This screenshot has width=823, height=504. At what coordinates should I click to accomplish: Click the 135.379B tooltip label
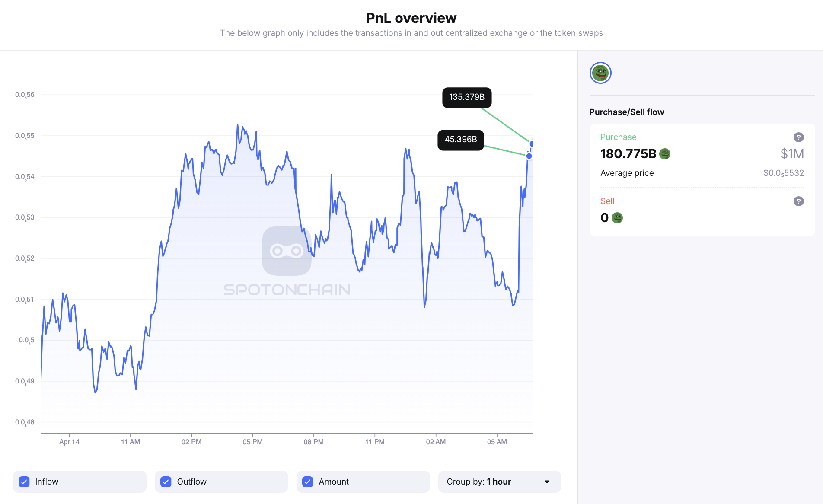(466, 98)
